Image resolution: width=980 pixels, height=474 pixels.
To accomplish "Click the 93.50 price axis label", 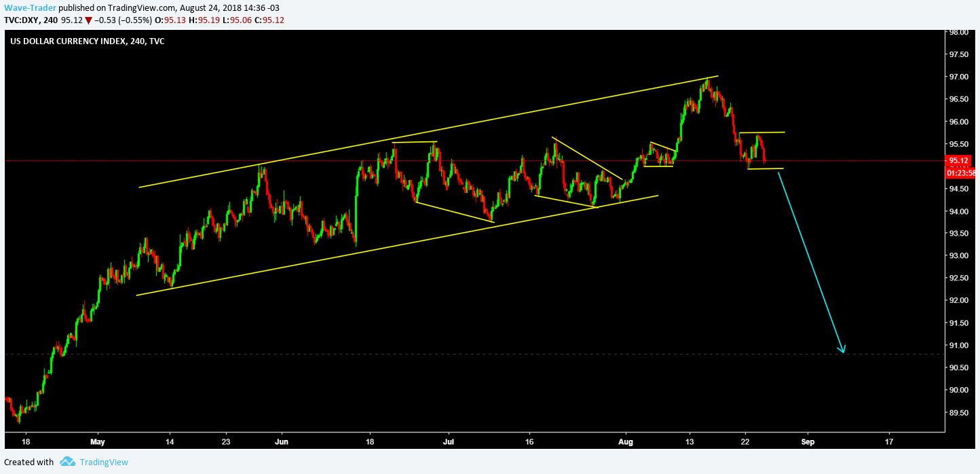I will tap(958, 234).
